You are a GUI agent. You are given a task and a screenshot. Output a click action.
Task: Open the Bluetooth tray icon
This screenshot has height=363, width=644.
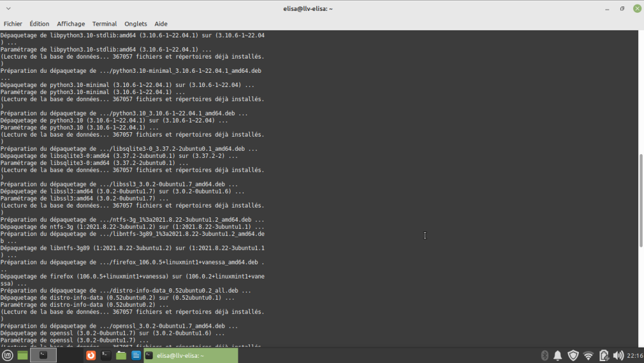tap(545, 356)
